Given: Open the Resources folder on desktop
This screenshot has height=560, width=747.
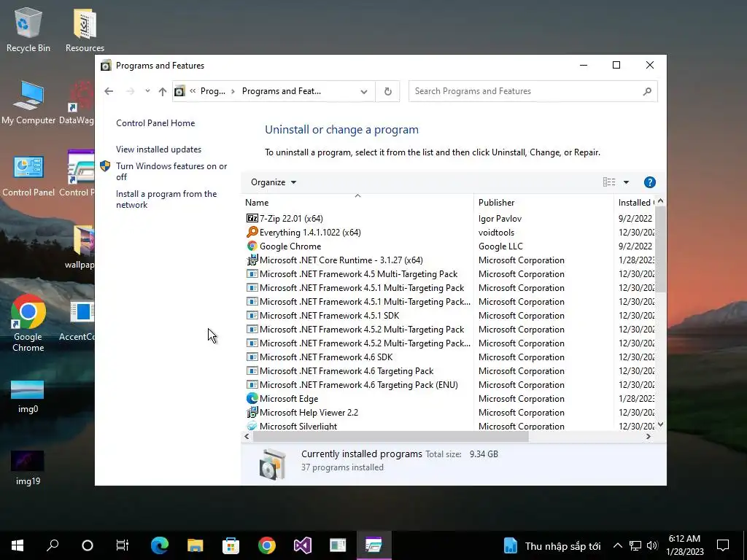Looking at the screenshot, I should 85,29.
